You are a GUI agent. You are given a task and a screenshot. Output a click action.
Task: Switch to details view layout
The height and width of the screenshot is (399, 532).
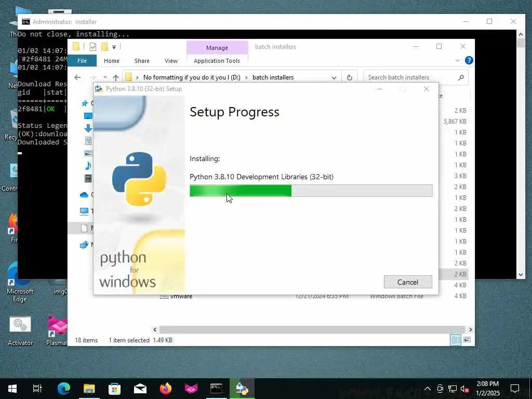(455, 340)
